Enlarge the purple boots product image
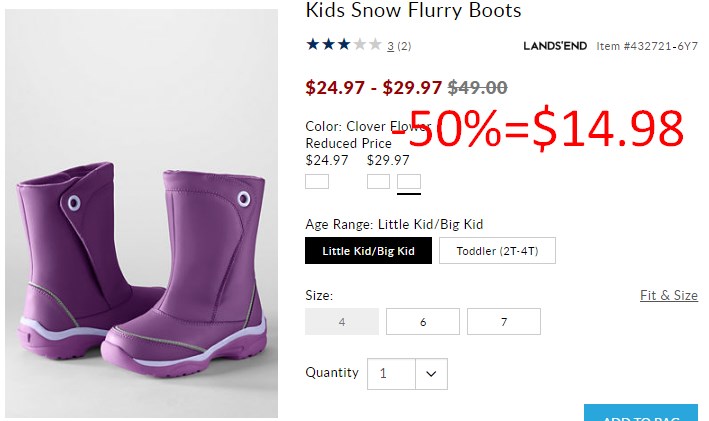 (142, 213)
